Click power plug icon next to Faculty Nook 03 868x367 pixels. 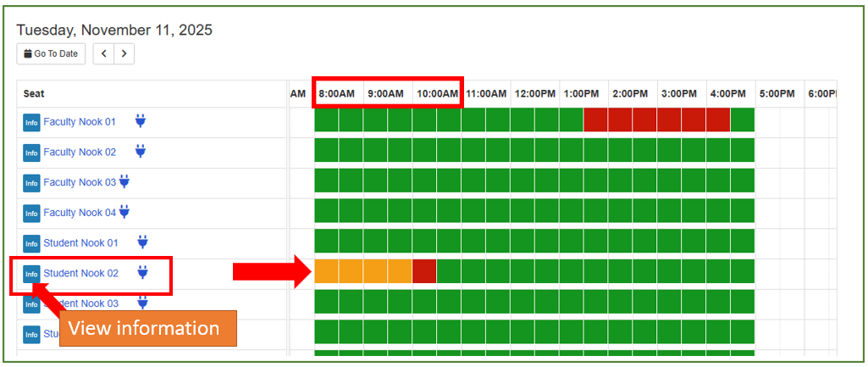[x=124, y=182]
